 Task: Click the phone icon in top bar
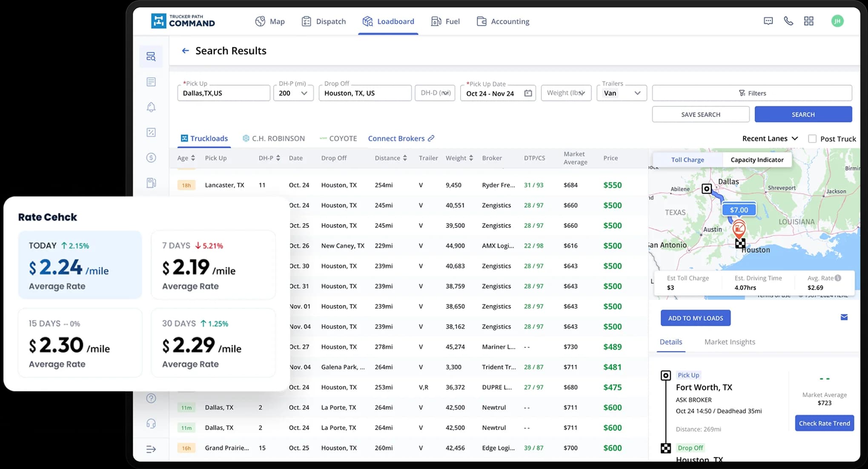click(788, 21)
